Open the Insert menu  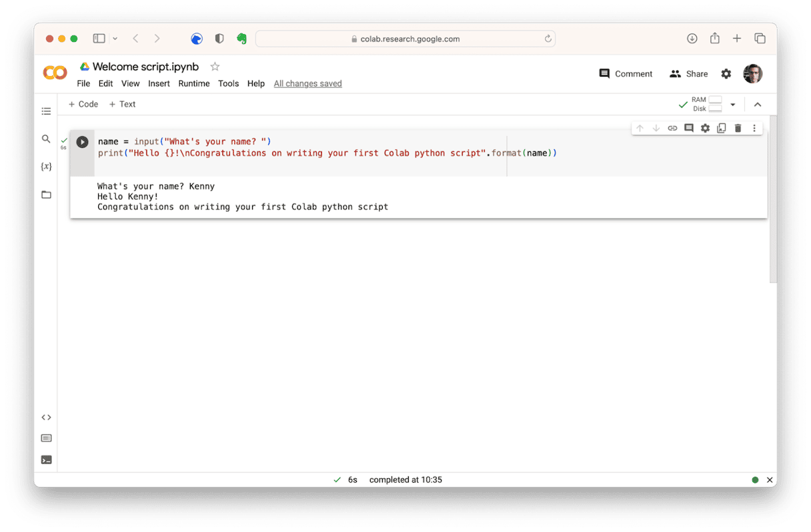point(159,83)
